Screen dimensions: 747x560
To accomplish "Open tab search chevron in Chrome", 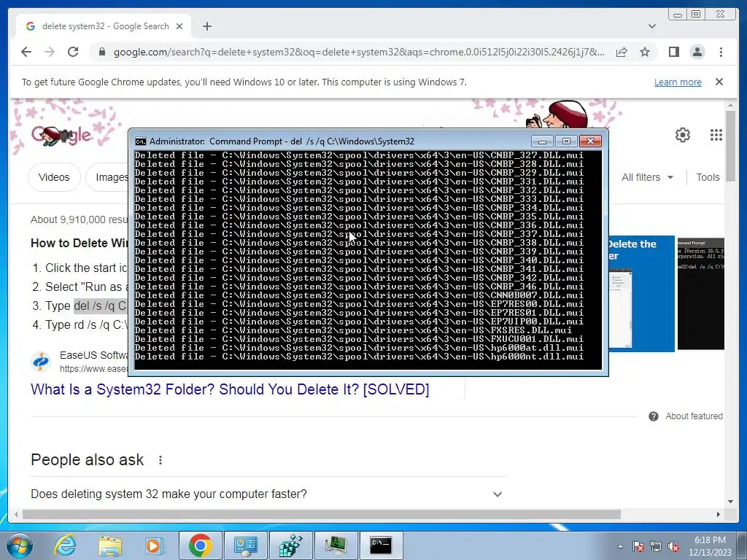I will [652, 26].
